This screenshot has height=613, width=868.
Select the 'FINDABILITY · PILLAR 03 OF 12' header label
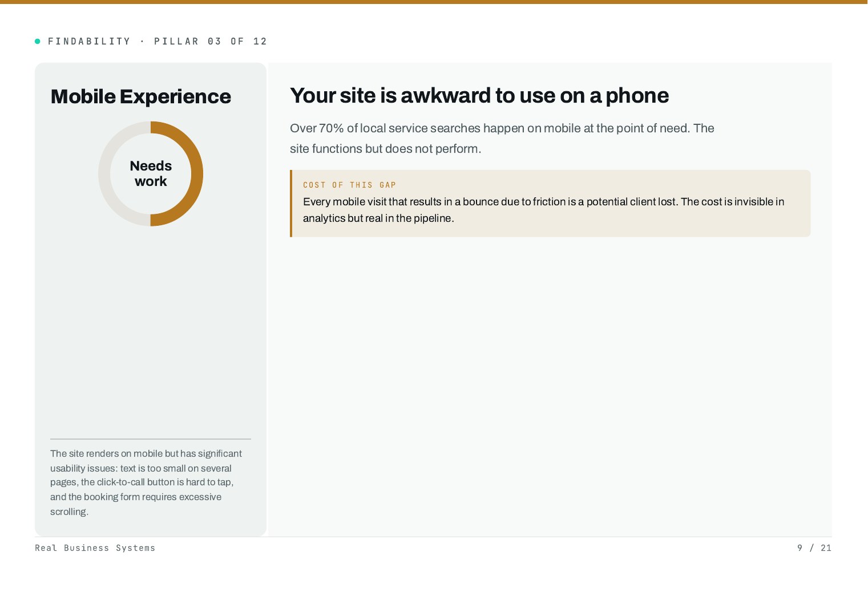tap(158, 41)
